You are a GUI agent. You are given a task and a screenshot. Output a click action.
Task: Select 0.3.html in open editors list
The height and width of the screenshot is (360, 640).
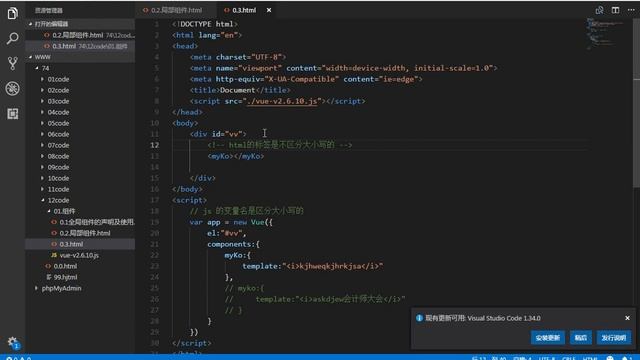coord(80,46)
